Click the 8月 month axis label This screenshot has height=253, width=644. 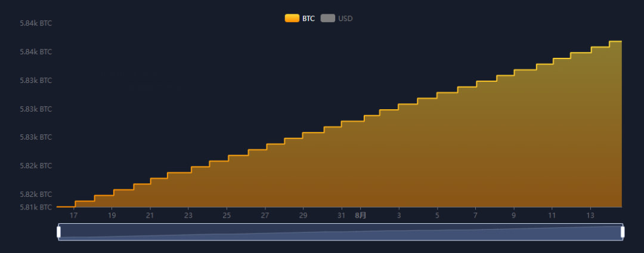361,215
